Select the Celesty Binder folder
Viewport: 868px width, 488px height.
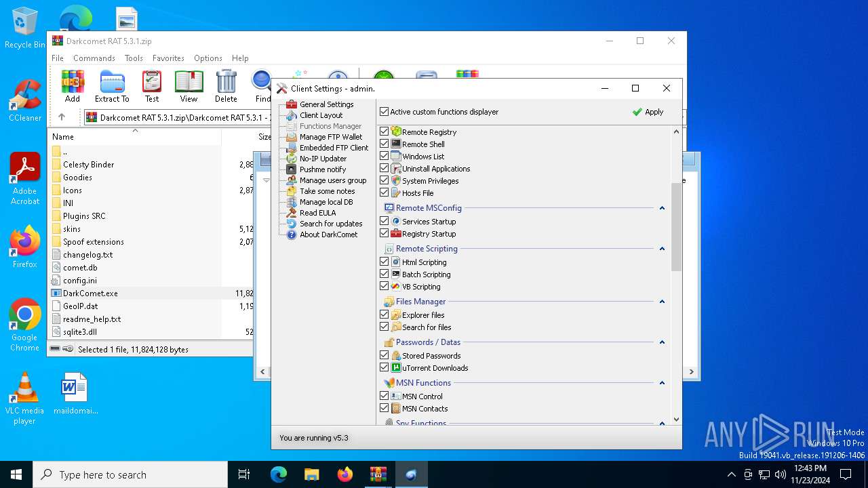[88, 165]
